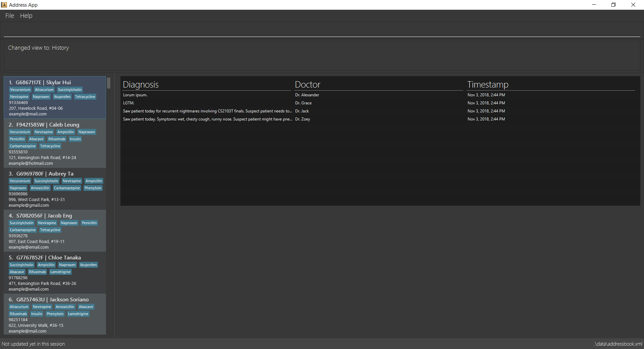Click timestamp in Dr. Alexander's row
Image resolution: width=644 pixels, height=349 pixels.
pyautogui.click(x=486, y=95)
